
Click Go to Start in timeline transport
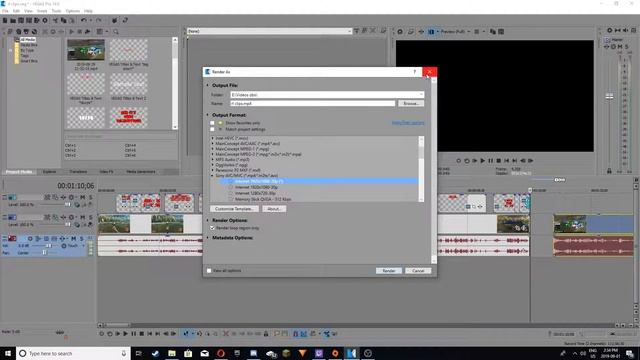(150, 334)
